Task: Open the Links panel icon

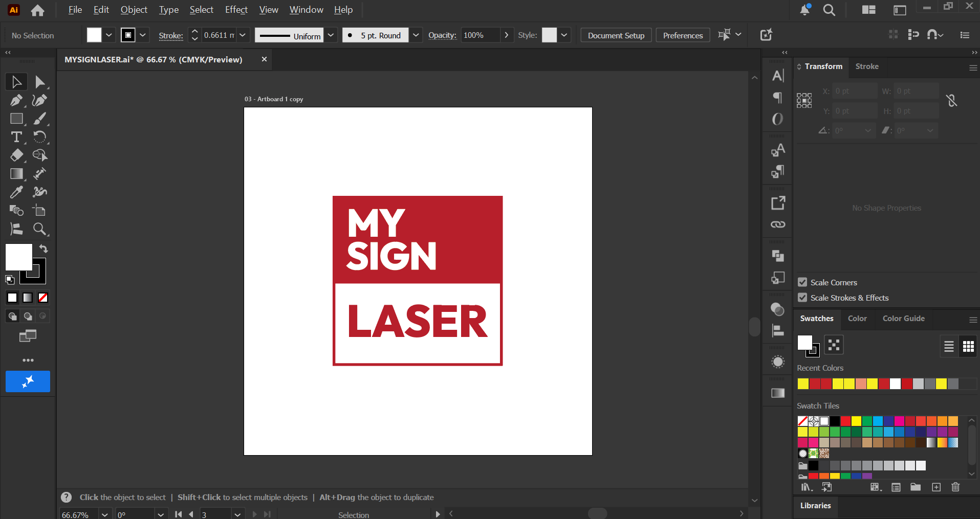Action: pos(778,224)
